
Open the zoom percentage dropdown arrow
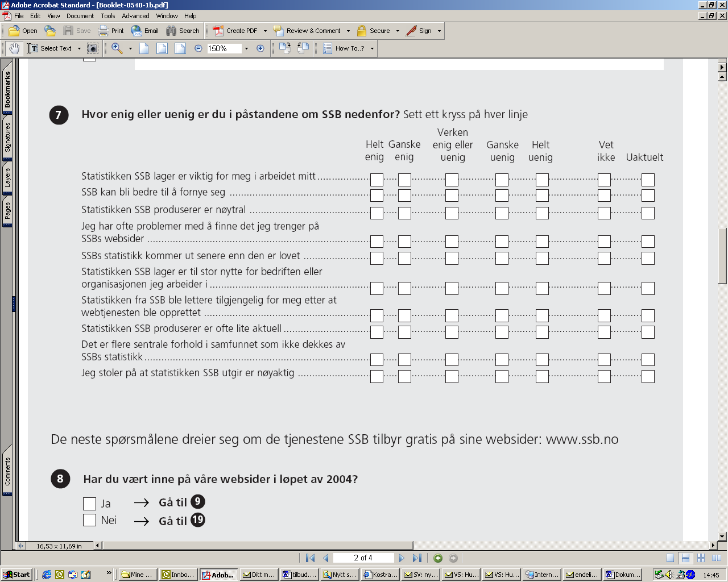(x=246, y=48)
